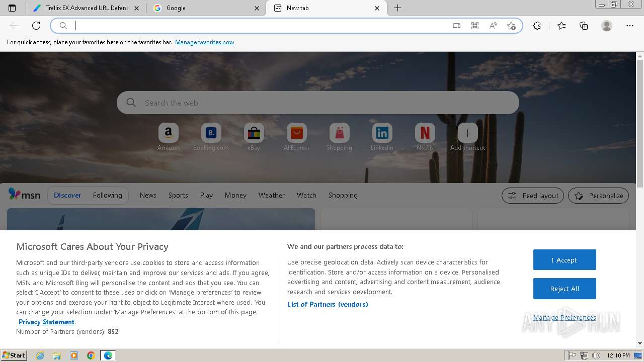Open the Weather section

271,195
